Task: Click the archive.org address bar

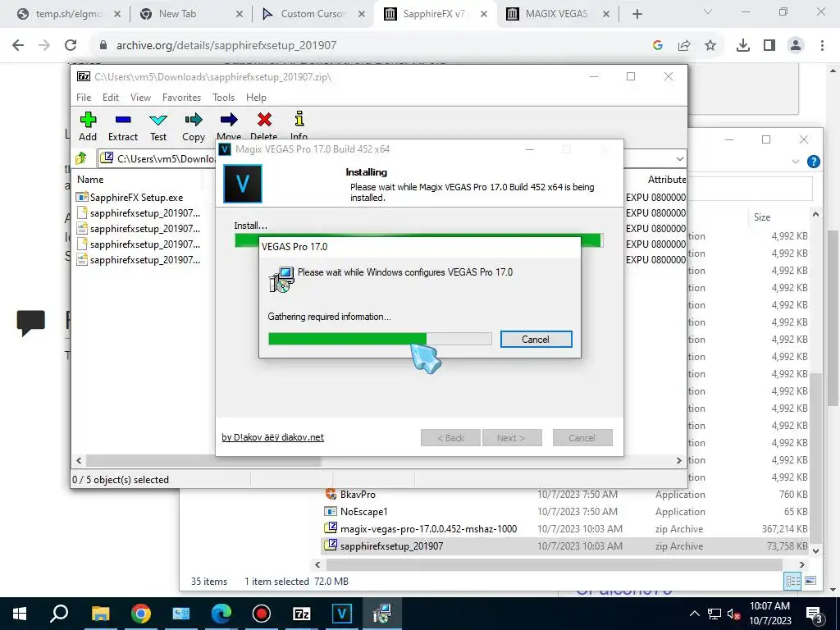Action: point(370,45)
